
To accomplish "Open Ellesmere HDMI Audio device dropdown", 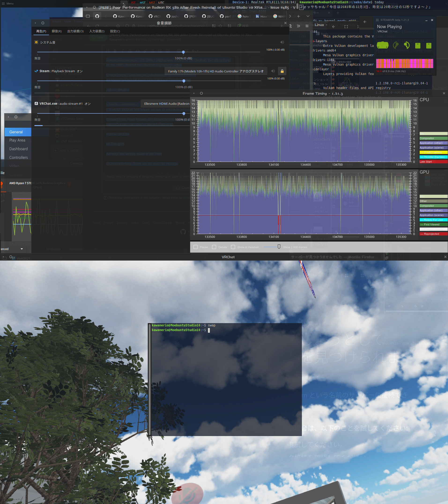I will (x=165, y=104).
